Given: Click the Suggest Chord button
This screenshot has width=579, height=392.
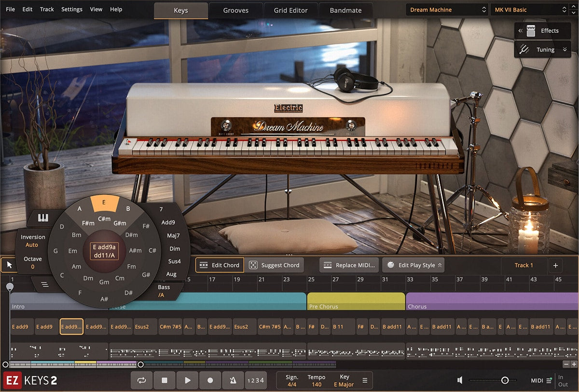Looking at the screenshot, I should click(274, 265).
